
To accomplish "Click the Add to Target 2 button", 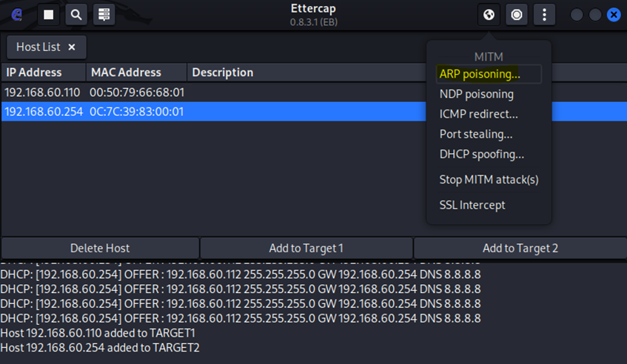I will click(x=520, y=248).
